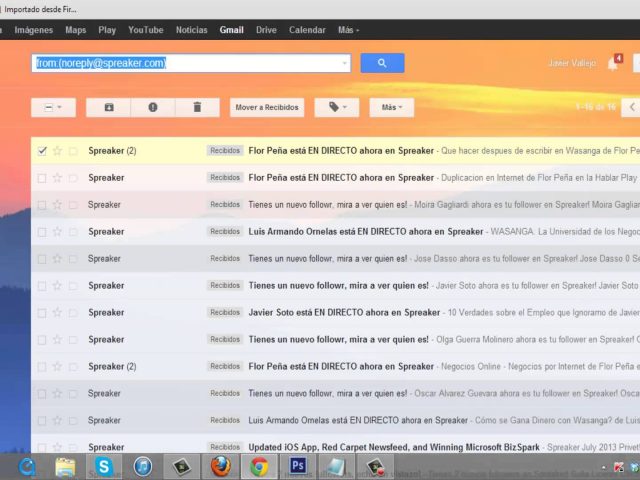Check the Moira Gagliardi email checkbox

42,205
